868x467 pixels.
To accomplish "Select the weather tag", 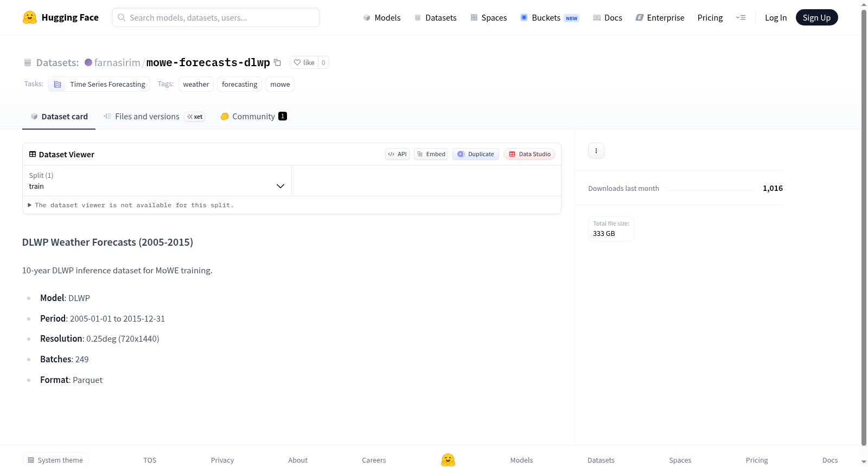I will coord(196,84).
